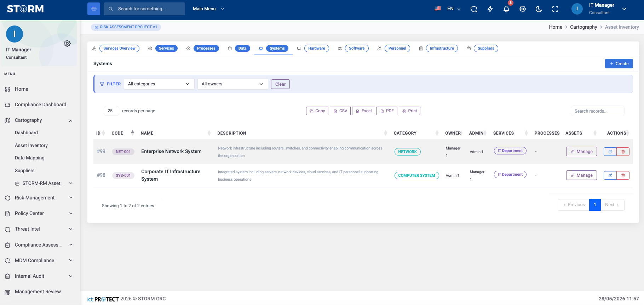
Task: Delete the Enterprise Network System row
Action: [x=623, y=152]
